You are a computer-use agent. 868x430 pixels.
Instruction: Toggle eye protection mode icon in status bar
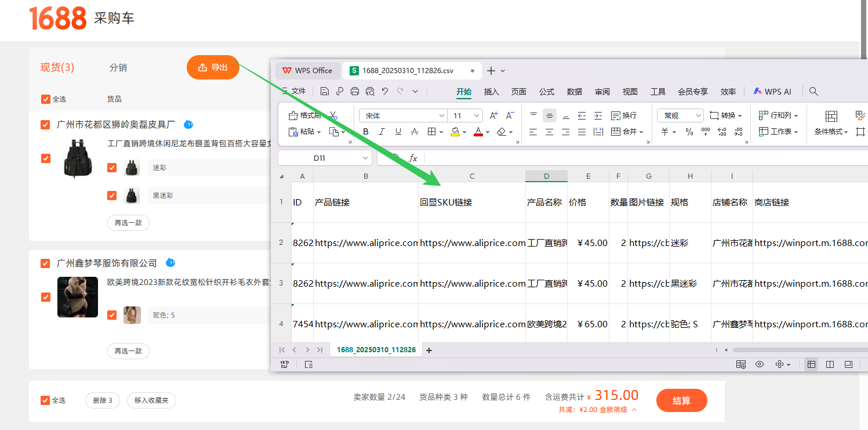tap(760, 364)
